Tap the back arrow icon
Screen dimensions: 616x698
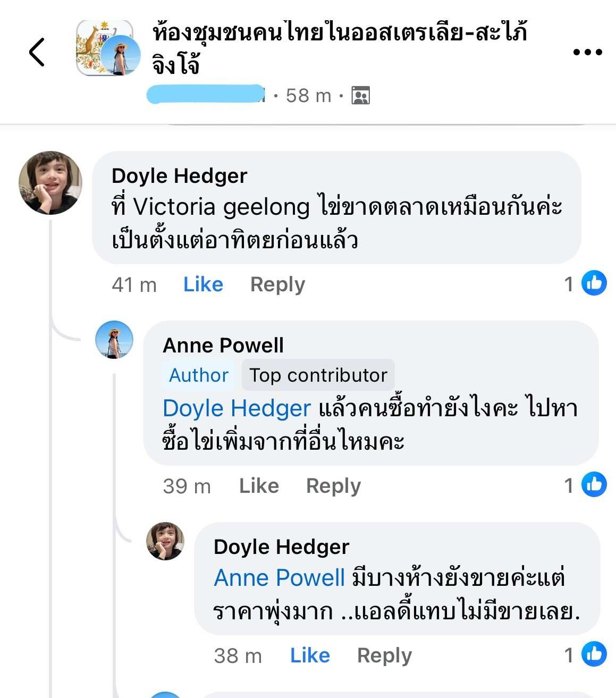pos(37,52)
